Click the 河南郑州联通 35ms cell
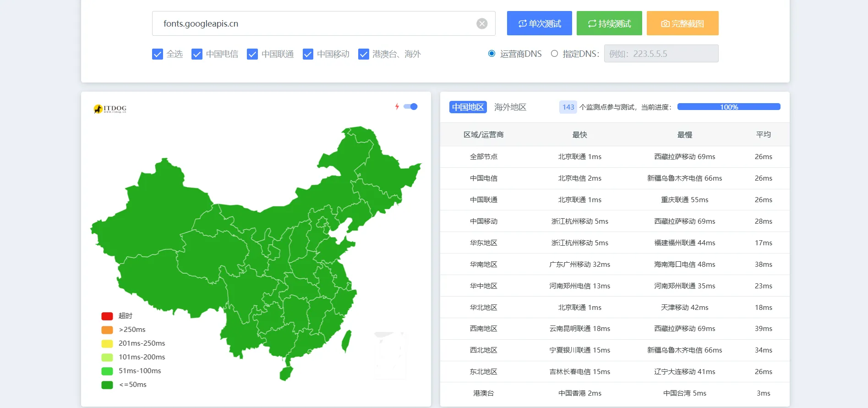The image size is (868, 408). pos(685,286)
